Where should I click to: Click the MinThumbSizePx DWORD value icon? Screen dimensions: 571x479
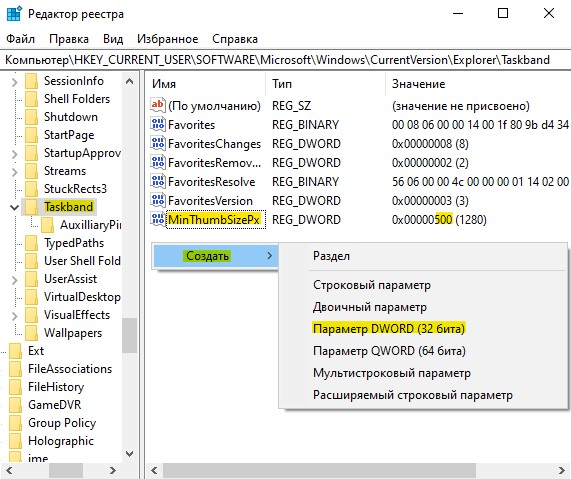158,219
